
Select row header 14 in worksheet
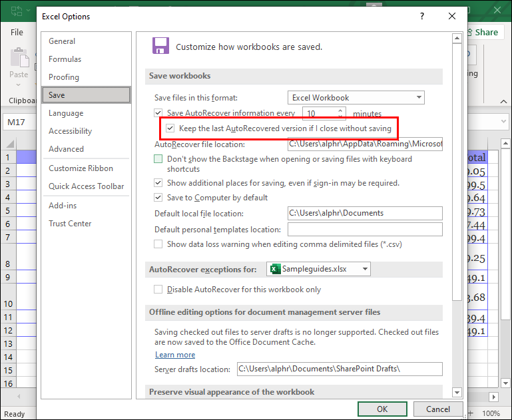pos(8,357)
